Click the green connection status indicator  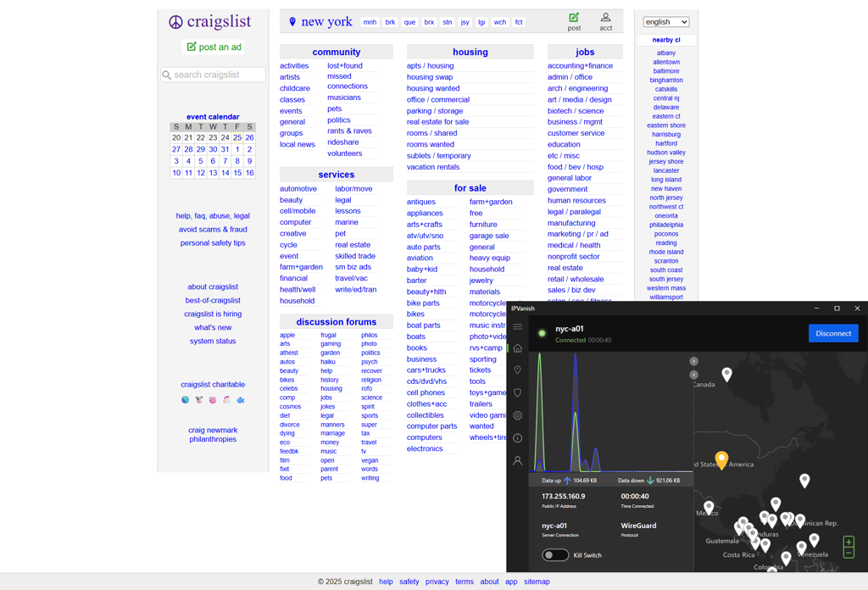click(542, 333)
